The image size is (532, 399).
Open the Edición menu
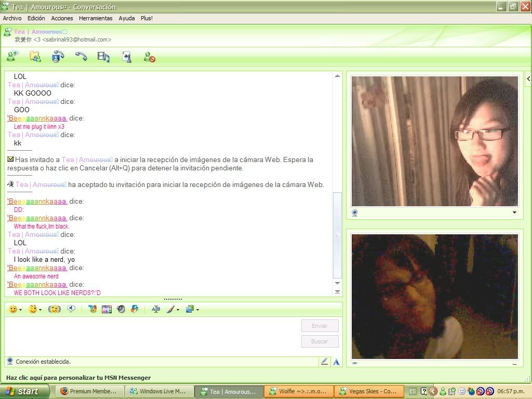tap(36, 18)
